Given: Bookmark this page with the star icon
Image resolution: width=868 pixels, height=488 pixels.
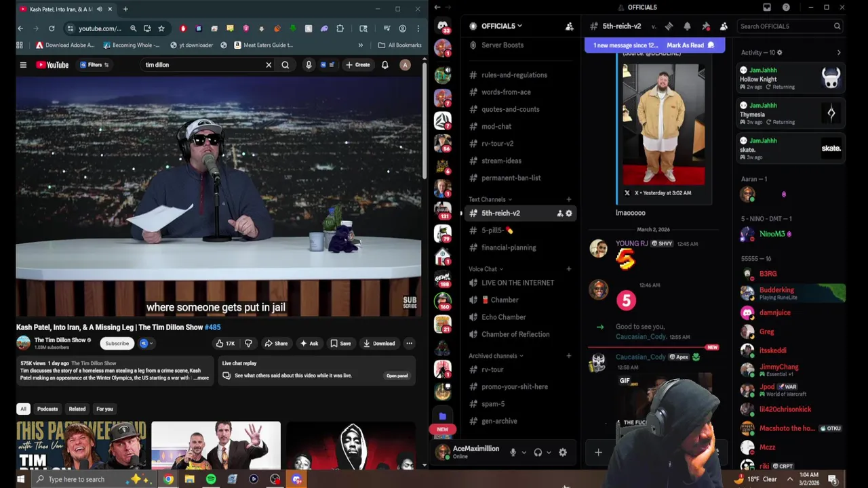Looking at the screenshot, I should 161,28.
